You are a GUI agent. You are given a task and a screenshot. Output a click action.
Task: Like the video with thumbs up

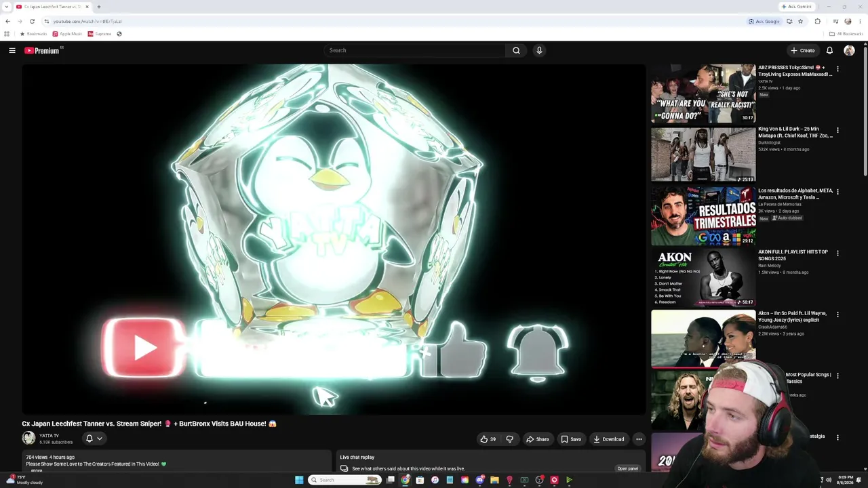[x=488, y=439]
